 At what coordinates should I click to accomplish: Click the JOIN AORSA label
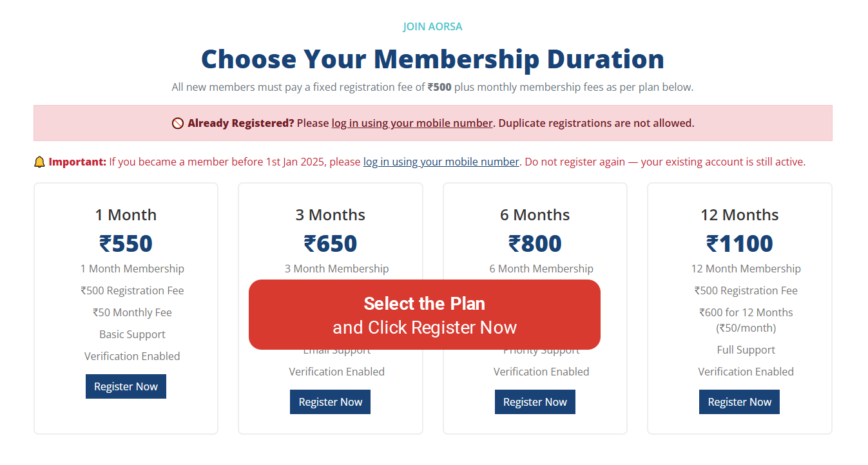[x=432, y=27]
